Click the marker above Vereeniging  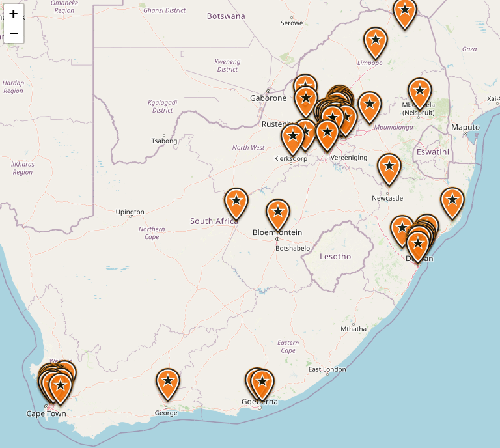pos(327,135)
